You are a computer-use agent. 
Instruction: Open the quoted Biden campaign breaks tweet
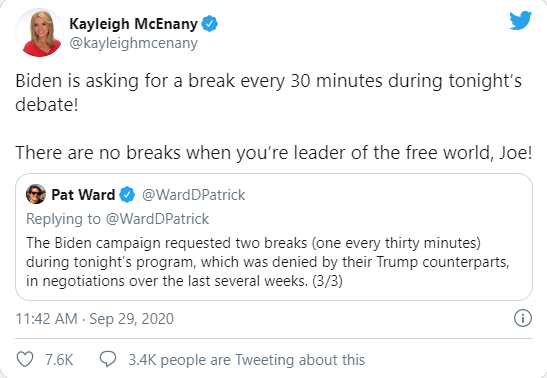(x=274, y=237)
